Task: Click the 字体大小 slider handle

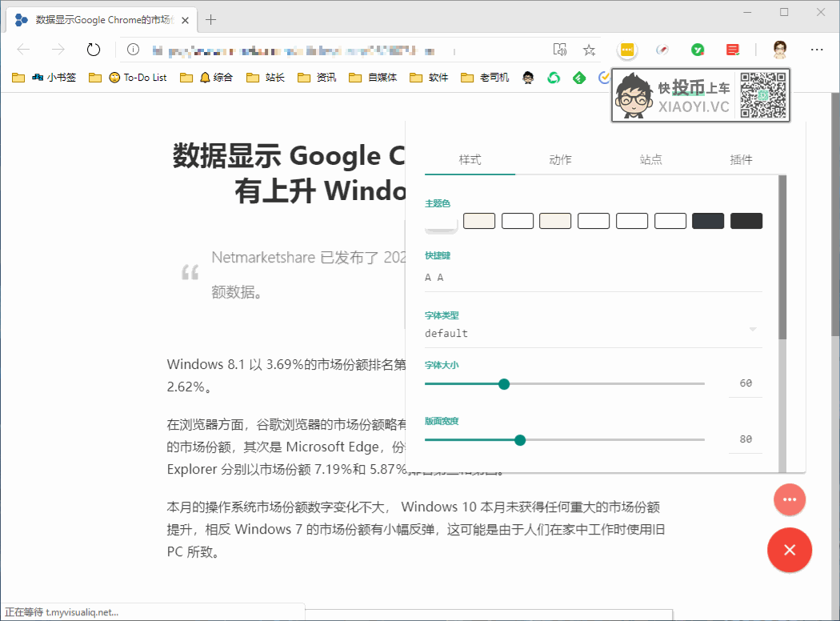Action: point(504,384)
